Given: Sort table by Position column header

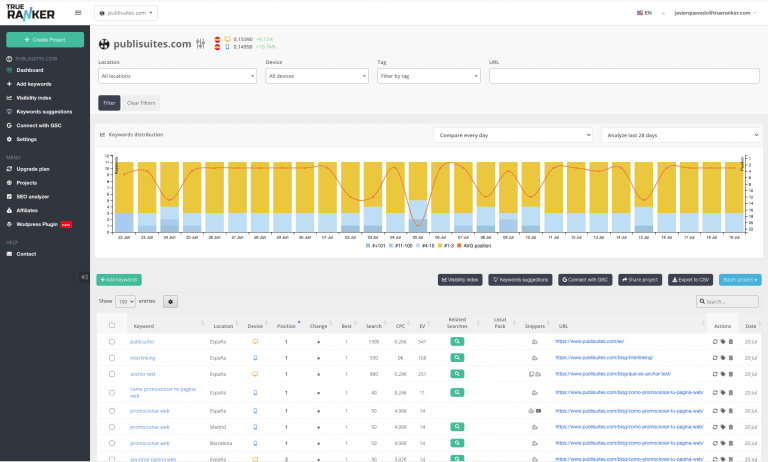Looking at the screenshot, I should click(287, 326).
